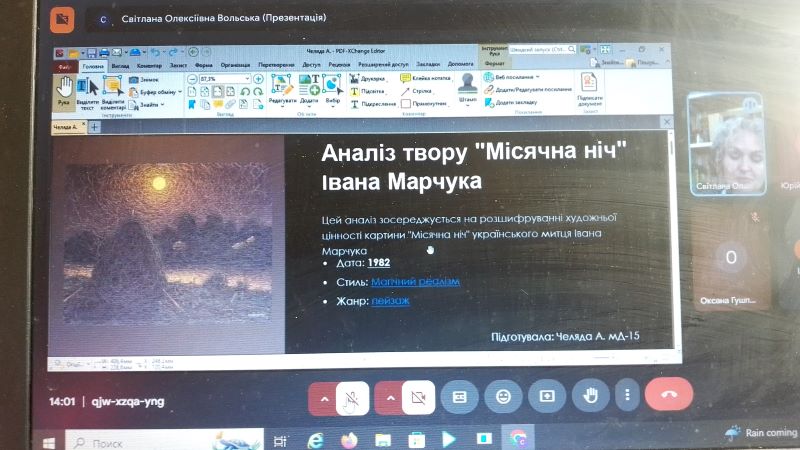Select the Typewriter (Друкарка) tool
The width and height of the screenshot is (800, 450).
[x=368, y=79]
